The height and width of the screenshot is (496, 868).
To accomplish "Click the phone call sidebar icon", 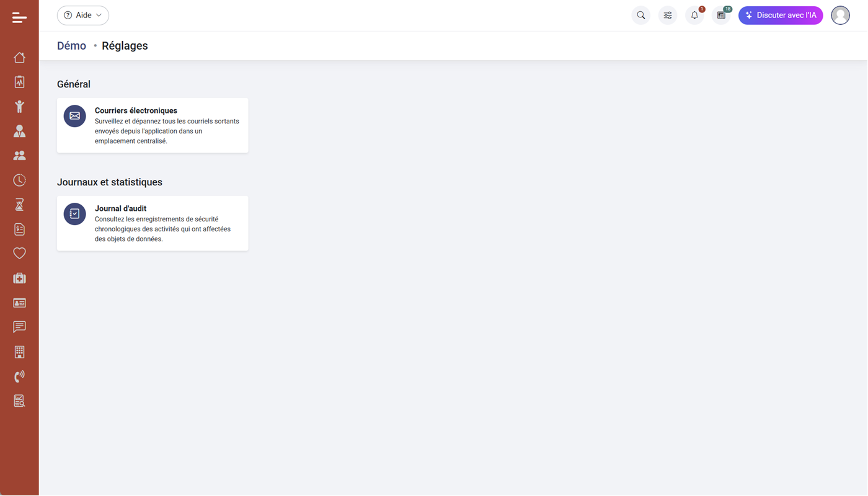I will (19, 376).
